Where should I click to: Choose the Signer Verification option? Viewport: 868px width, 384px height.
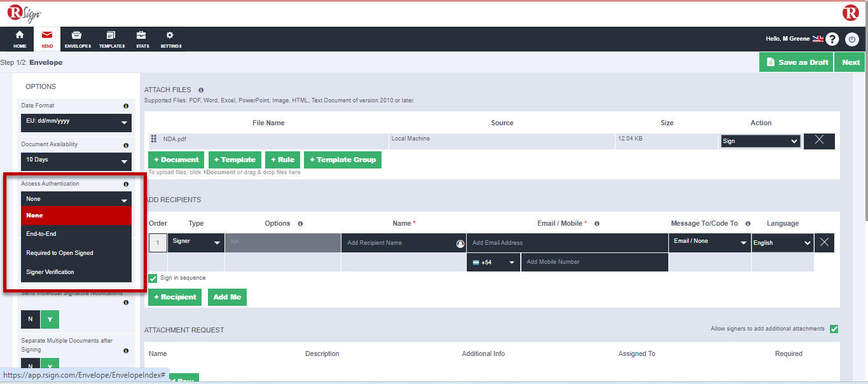point(76,271)
